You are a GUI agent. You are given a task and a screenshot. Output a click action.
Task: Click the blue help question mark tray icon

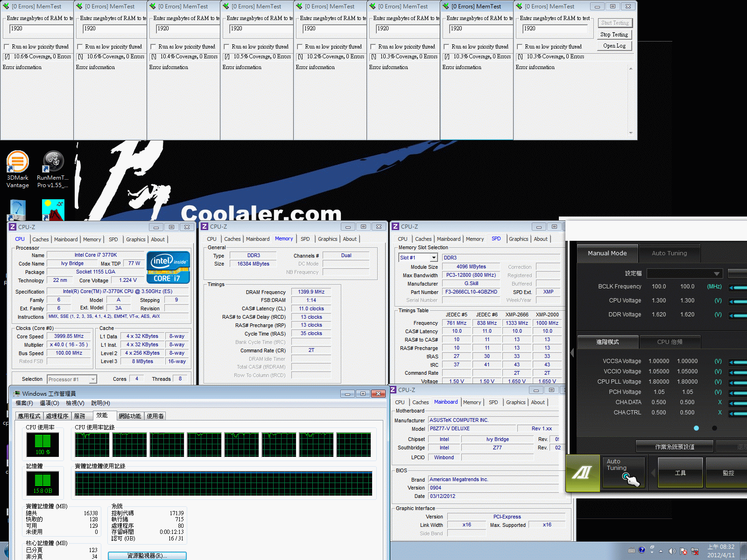pos(641,550)
